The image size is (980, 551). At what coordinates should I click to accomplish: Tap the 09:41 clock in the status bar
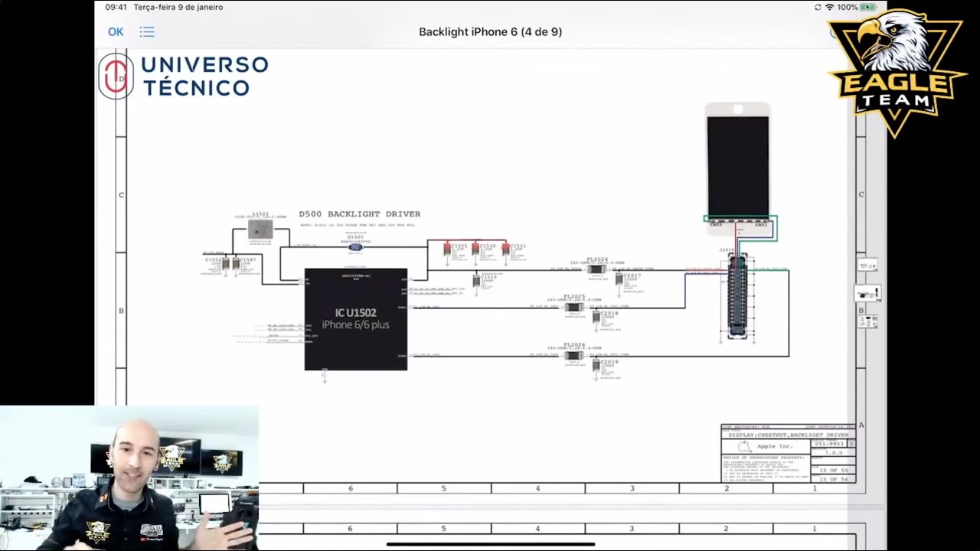(x=116, y=7)
